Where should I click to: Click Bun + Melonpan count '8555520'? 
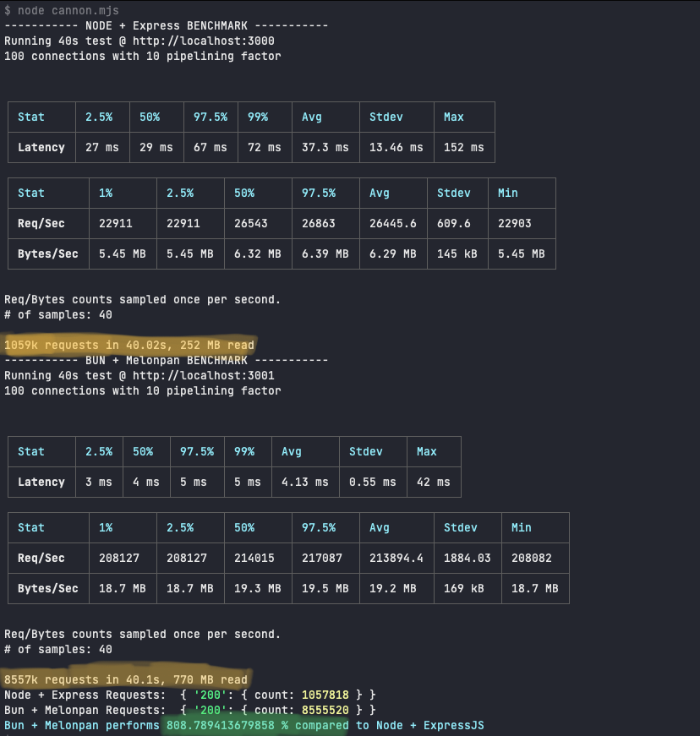point(325,710)
